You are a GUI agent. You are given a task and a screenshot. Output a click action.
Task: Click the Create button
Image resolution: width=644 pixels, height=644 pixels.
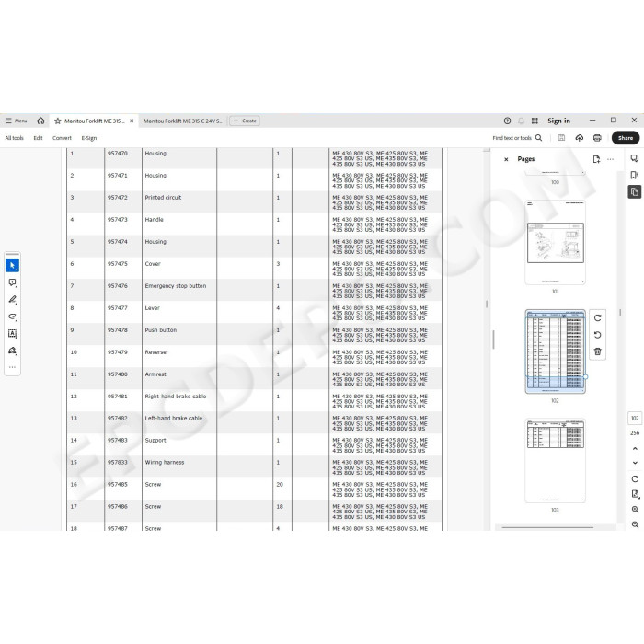point(245,121)
